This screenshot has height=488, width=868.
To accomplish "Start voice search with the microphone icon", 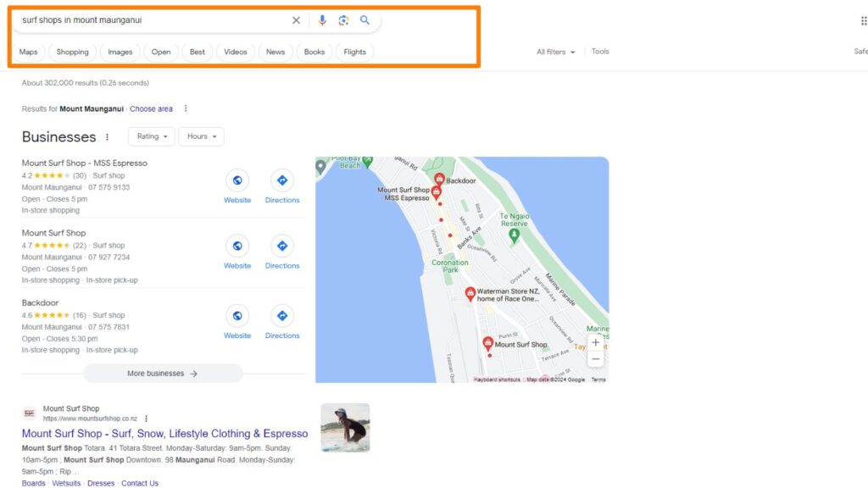I will (x=322, y=20).
